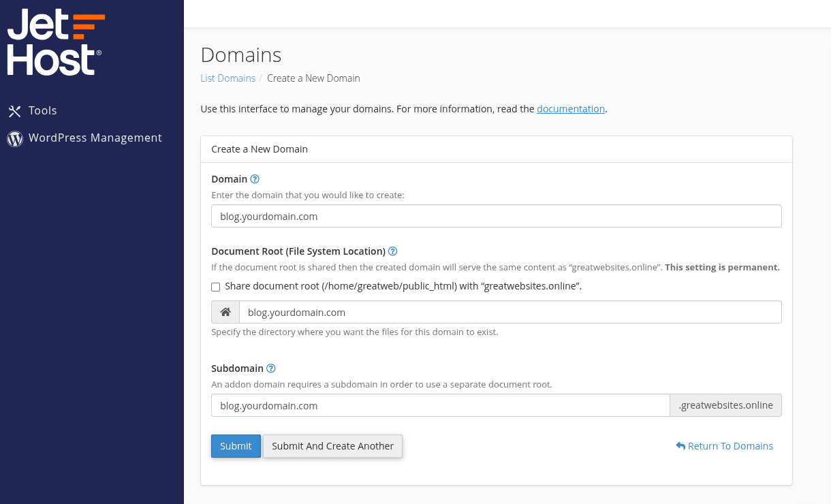831x504 pixels.
Task: Focus the document root directory field
Action: click(x=510, y=312)
